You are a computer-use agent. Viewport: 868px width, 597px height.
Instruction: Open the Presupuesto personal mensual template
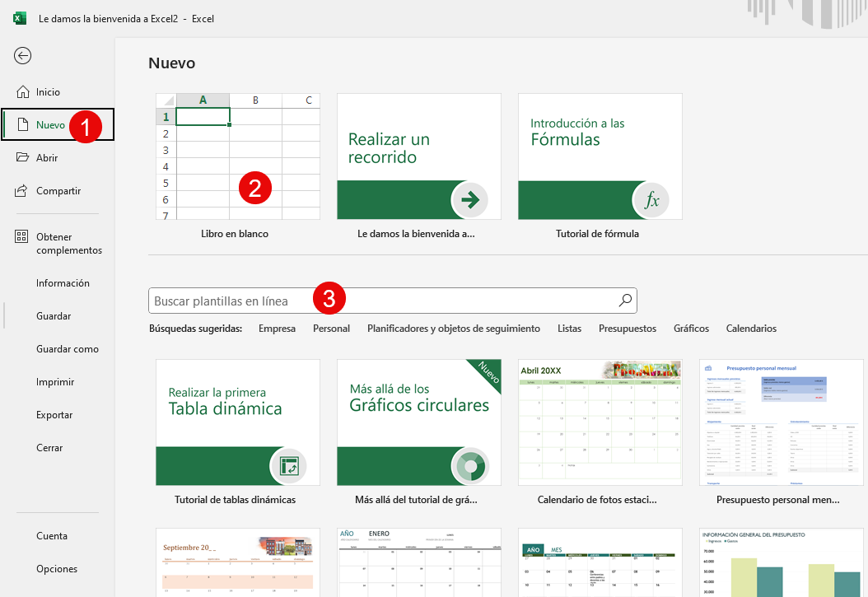point(781,422)
